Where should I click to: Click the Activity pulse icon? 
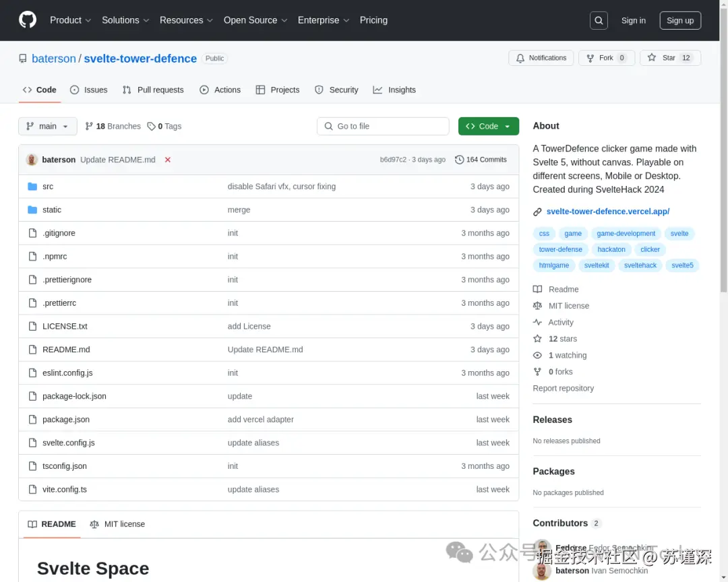point(537,322)
